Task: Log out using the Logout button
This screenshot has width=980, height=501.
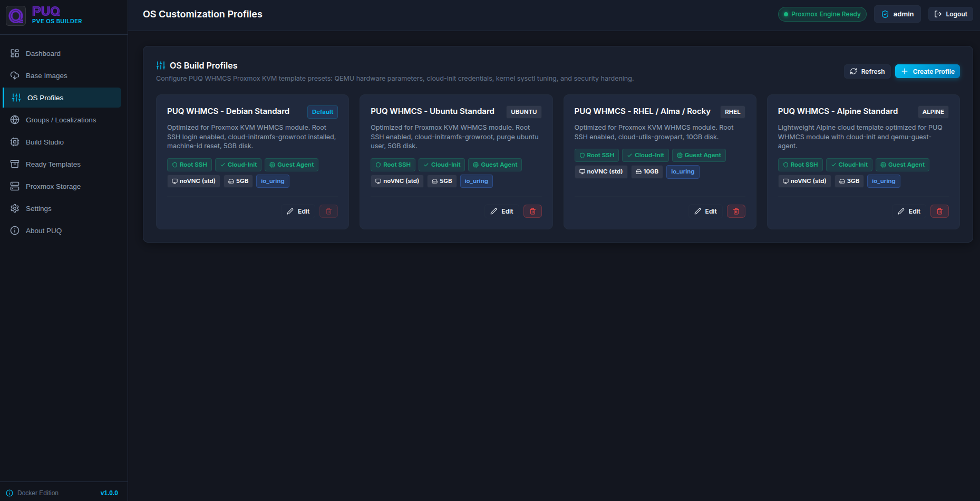Action: (950, 14)
